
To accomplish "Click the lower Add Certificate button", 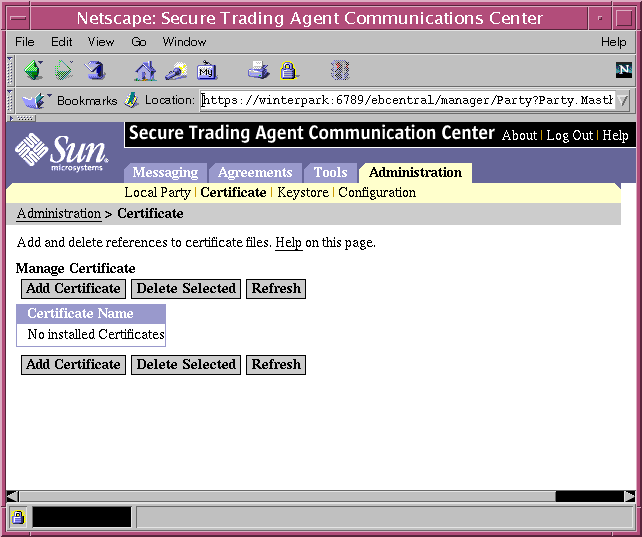I will click(73, 365).
